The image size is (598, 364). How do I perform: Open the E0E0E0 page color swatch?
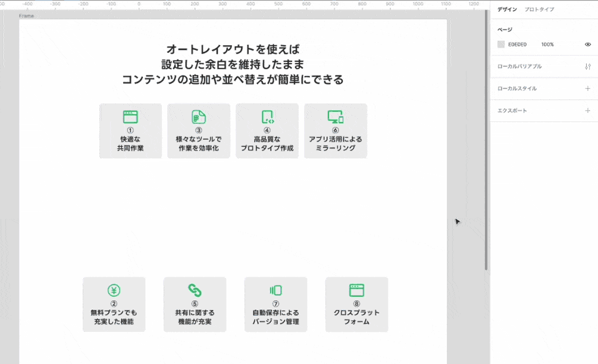click(501, 45)
